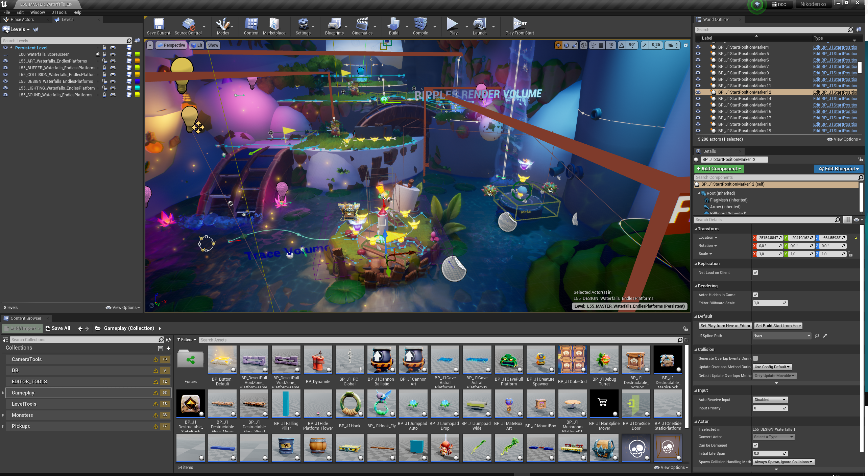This screenshot has height=476, width=868.
Task: Open the Spawn Collision Handling Method dropdown
Action: click(783, 462)
